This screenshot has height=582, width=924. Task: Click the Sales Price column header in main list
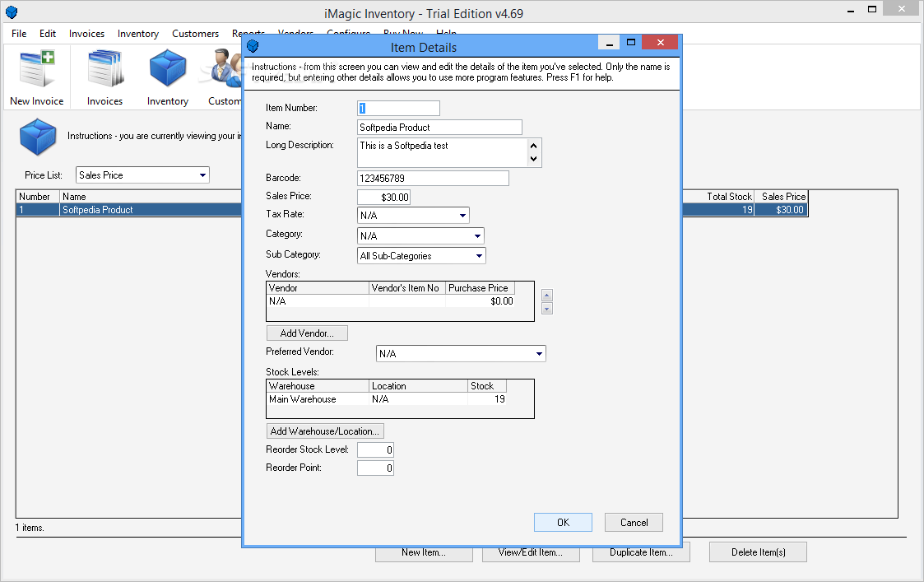click(782, 197)
